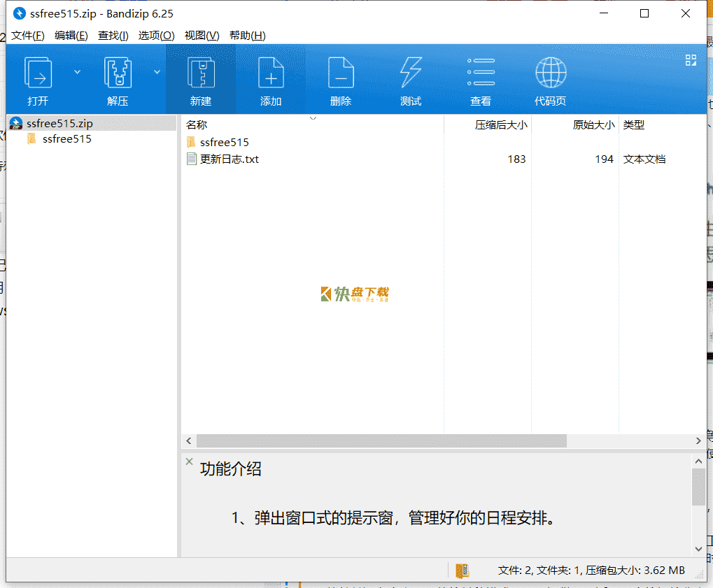Viewport: 713px width, 588px height.
Task: Open the 编辑(E) menu
Action: click(x=71, y=36)
